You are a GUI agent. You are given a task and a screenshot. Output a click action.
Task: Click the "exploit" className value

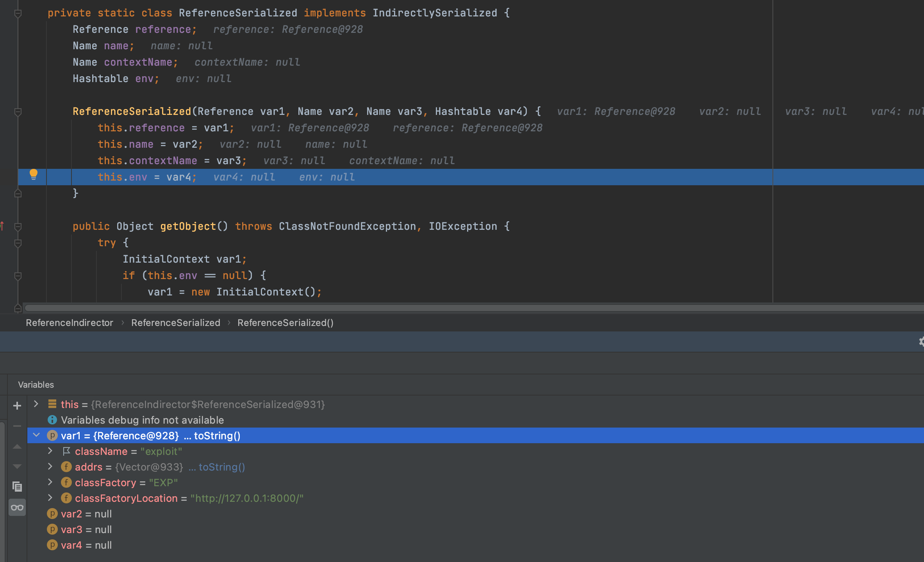coord(161,451)
